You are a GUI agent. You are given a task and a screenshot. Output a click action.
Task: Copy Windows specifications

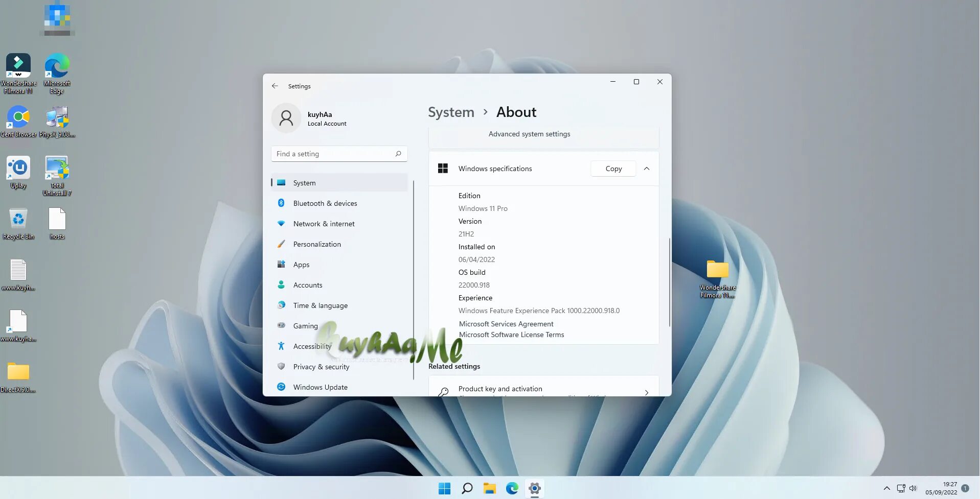coord(613,169)
